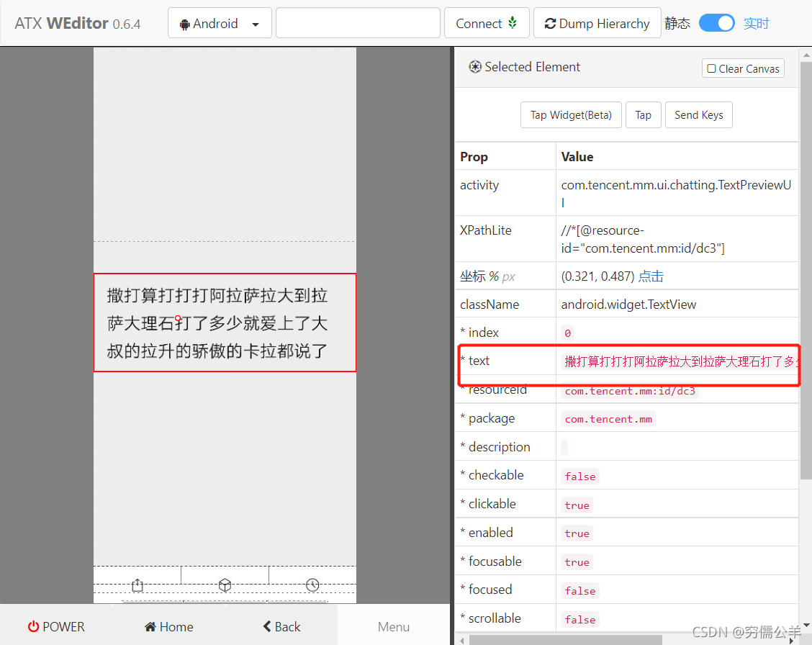Click the horizontal scrollbar of properties panel
Viewport: 812px width, 645px height.
pos(566,641)
